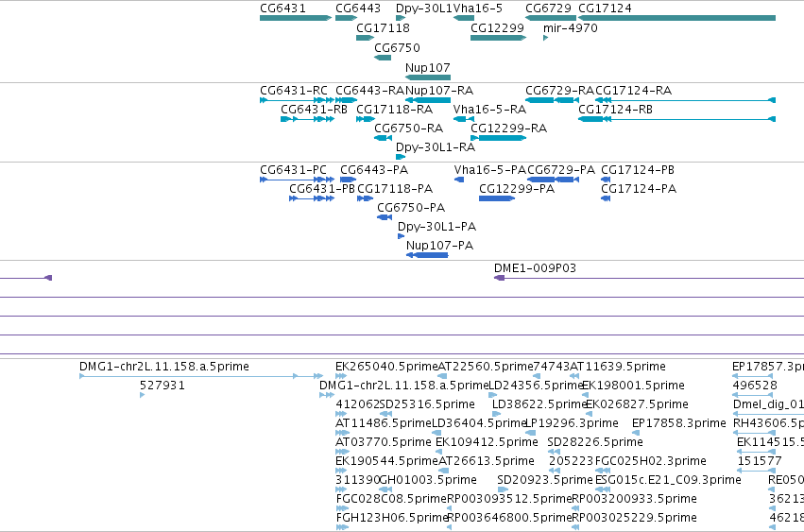Click the EP17858.3prime EST label
The height and width of the screenshot is (532, 804).
pyautogui.click(x=679, y=423)
